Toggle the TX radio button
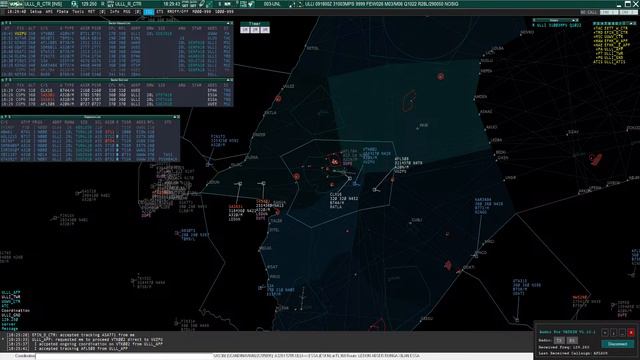The height and width of the screenshot is (360, 640). click(559, 340)
